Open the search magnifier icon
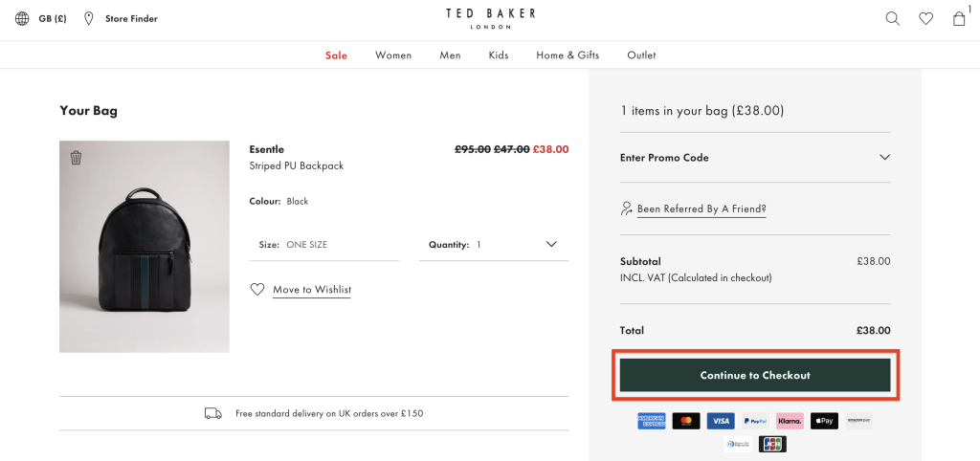 point(893,19)
